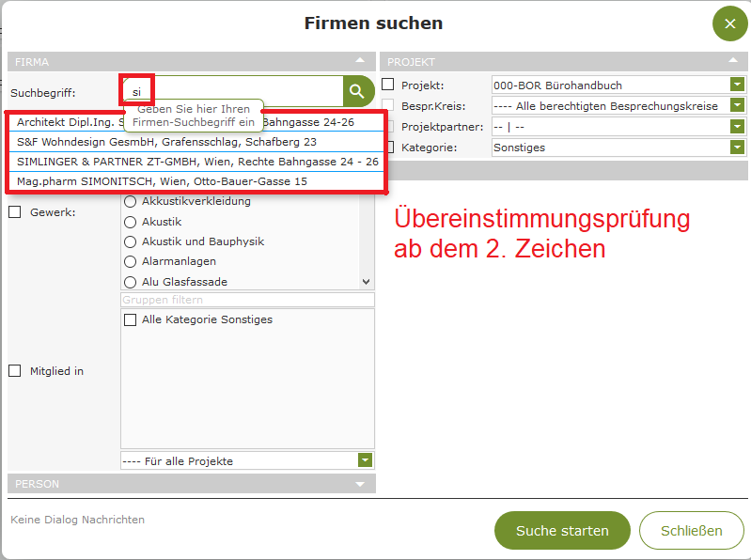Check 'Alle Kategorie Sonstiges' checkbox
Viewport: 751px width, 560px height.
click(131, 320)
